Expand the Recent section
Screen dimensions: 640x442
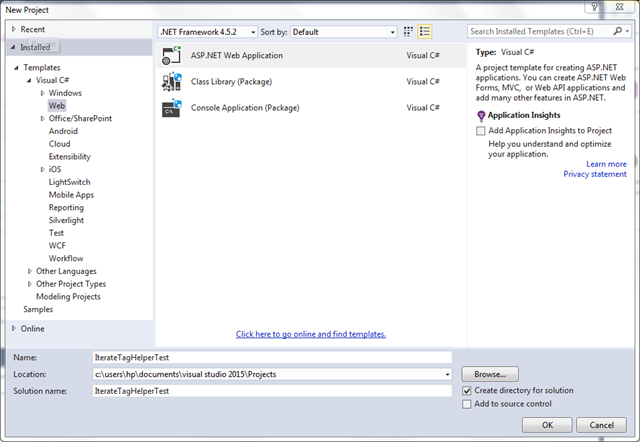point(14,29)
